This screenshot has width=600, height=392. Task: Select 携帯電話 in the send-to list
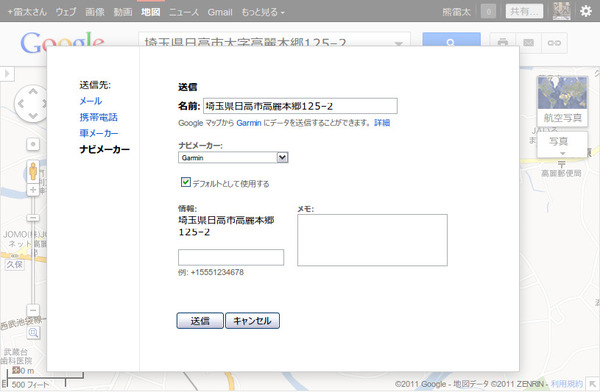coord(98,117)
